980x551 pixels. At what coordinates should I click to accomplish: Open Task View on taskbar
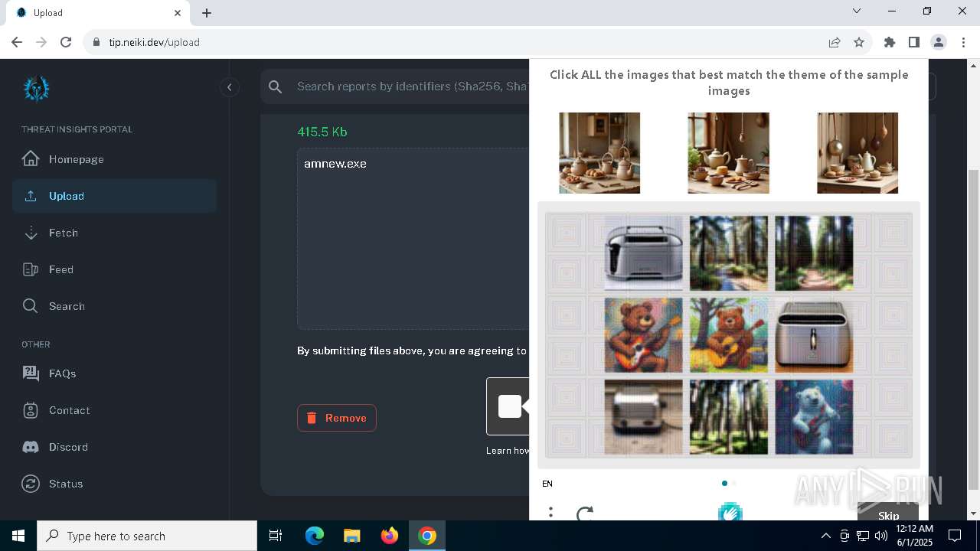tap(276, 536)
